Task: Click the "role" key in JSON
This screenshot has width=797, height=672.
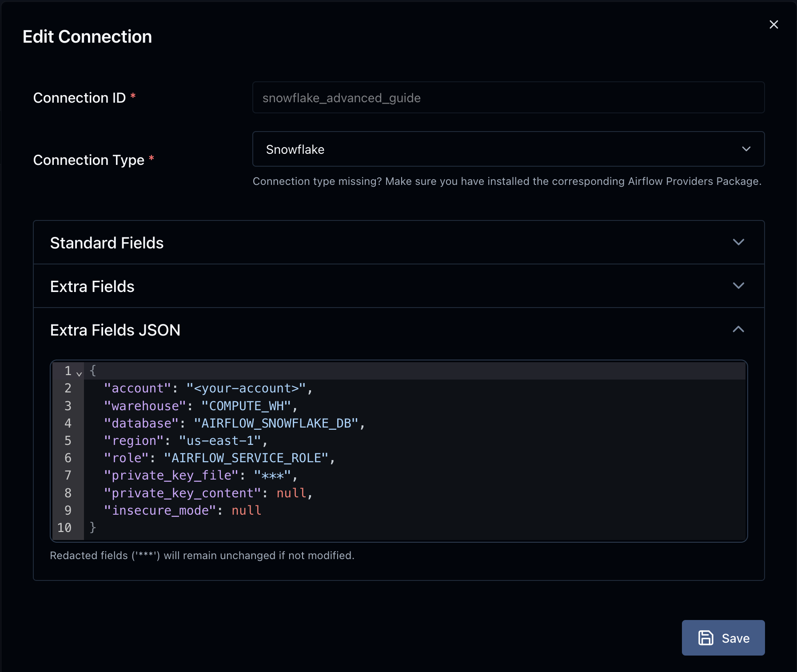Action: point(126,458)
